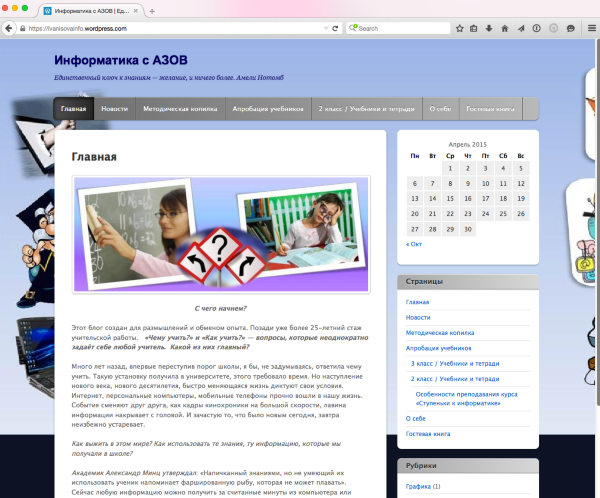Open the «Графика» category link
The image size is (600, 498).
click(417, 486)
